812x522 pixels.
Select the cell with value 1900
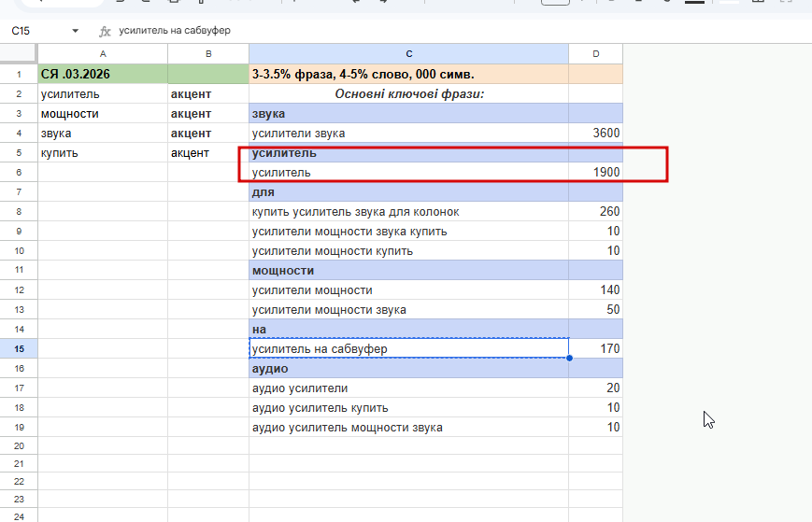(595, 172)
